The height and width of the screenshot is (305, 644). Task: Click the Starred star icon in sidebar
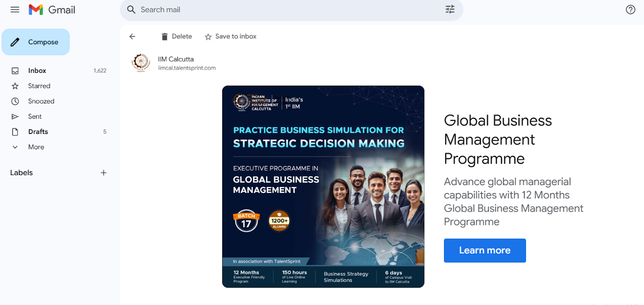[x=15, y=86]
